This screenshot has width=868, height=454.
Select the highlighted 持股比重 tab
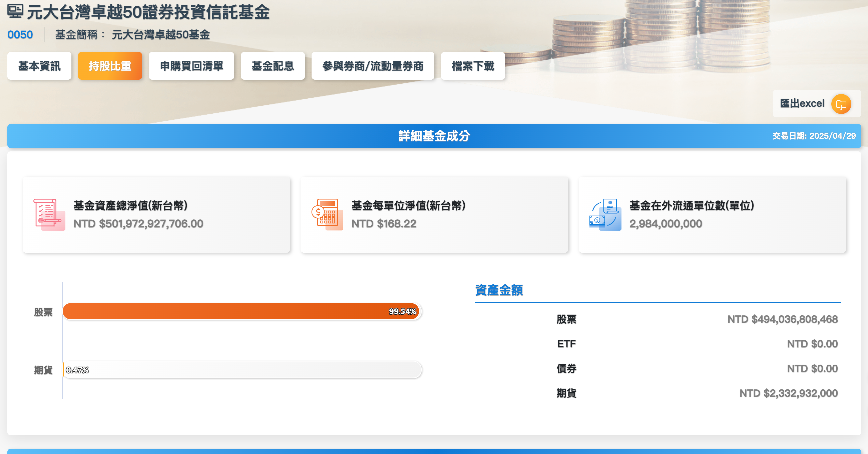(x=110, y=66)
